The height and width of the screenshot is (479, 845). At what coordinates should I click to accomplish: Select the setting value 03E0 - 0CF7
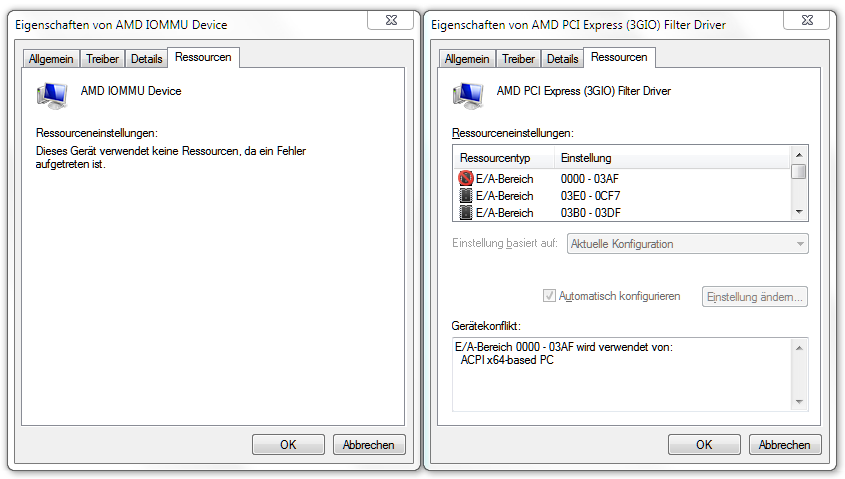point(591,196)
